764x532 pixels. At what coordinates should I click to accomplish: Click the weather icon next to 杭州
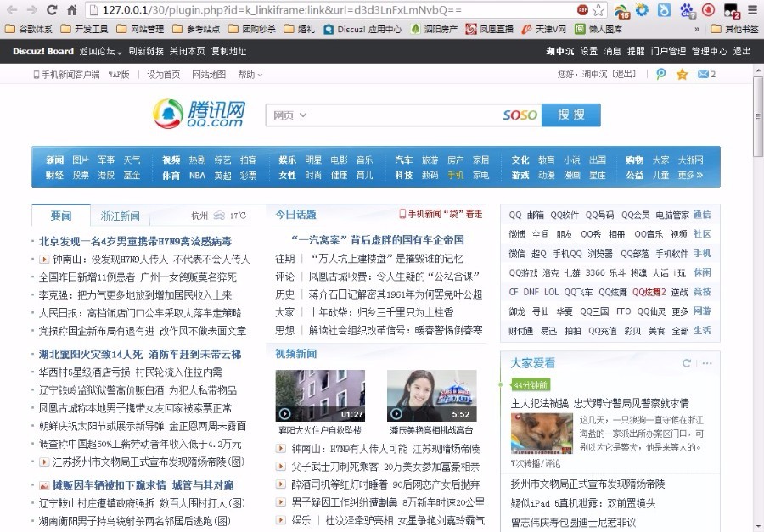(219, 216)
